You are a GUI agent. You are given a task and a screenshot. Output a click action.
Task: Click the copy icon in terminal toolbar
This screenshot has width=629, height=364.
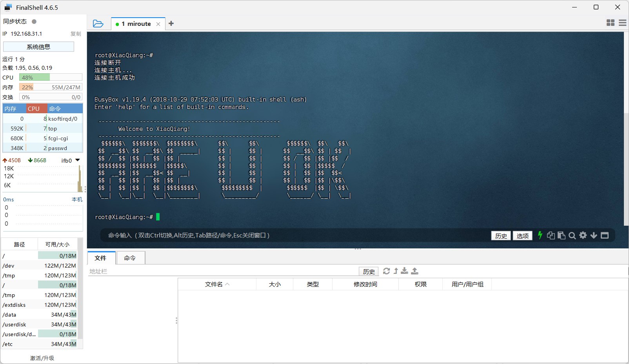point(551,235)
